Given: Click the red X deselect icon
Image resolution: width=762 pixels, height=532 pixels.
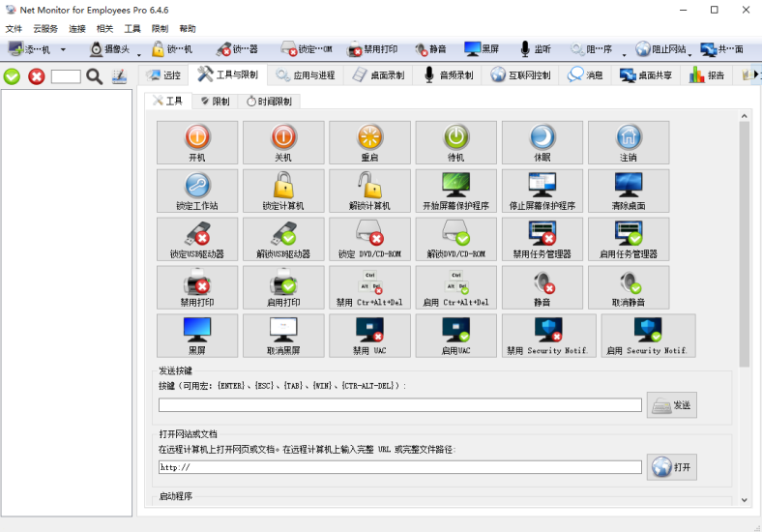Looking at the screenshot, I should click(37, 76).
